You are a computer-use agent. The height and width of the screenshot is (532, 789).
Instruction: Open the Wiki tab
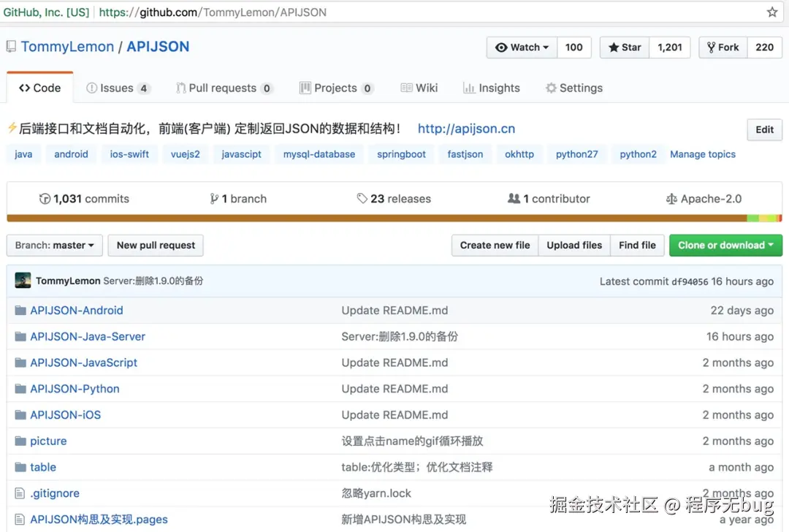pyautogui.click(x=419, y=88)
